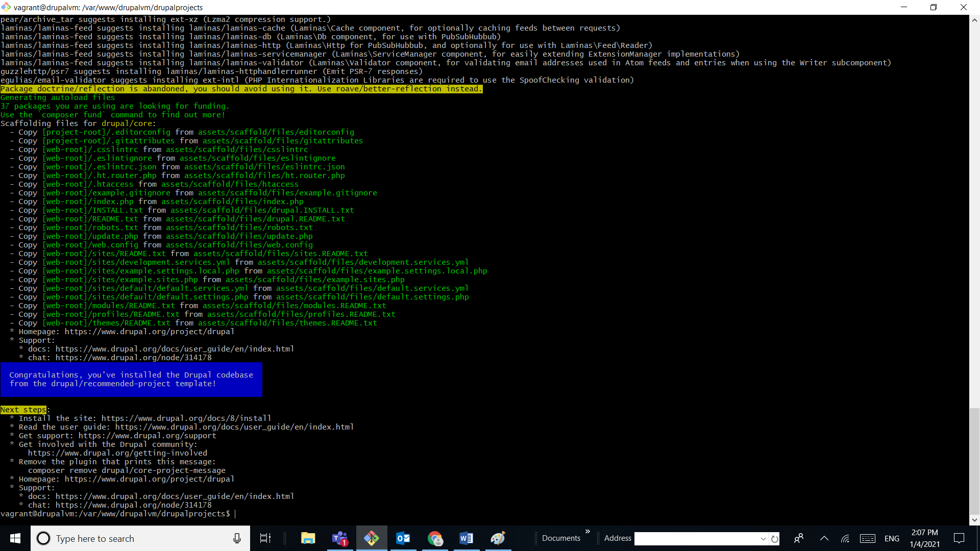The height and width of the screenshot is (551, 980).
Task: Click the drupal.org/docs/8/install URL
Action: 186,418
